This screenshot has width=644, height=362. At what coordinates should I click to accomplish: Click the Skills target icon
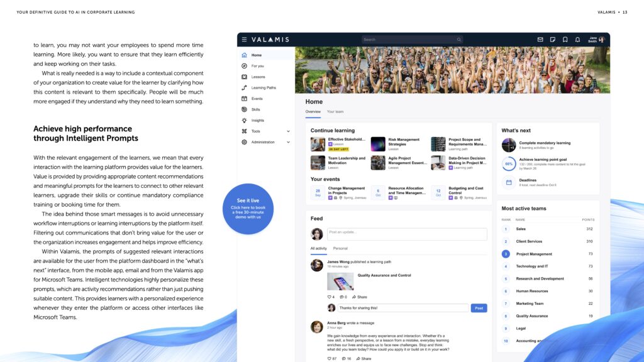coord(245,109)
